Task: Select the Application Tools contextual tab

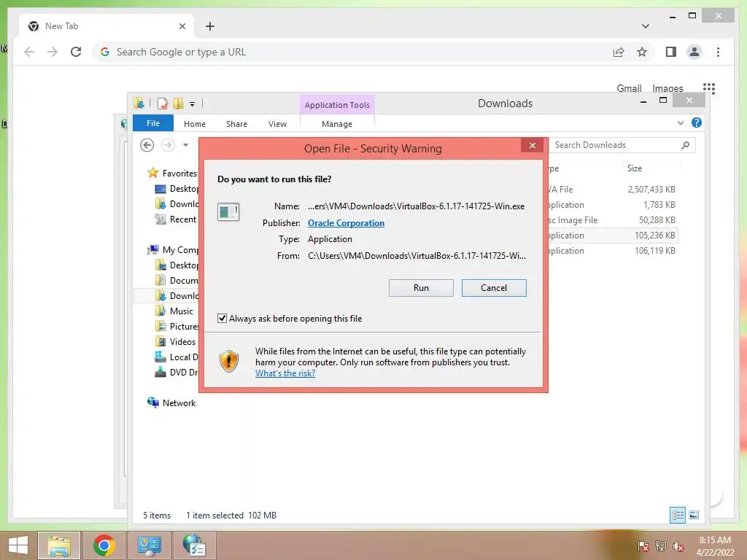Action: (x=337, y=105)
